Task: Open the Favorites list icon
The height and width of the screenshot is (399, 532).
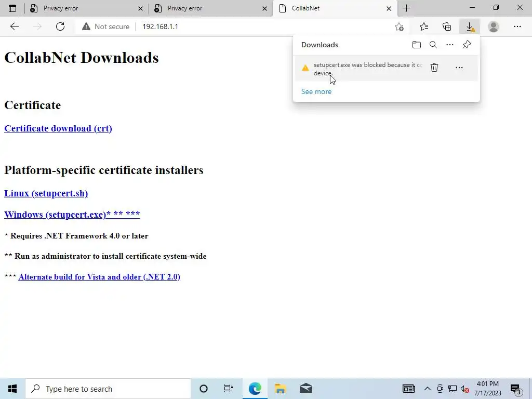Action: point(424,26)
